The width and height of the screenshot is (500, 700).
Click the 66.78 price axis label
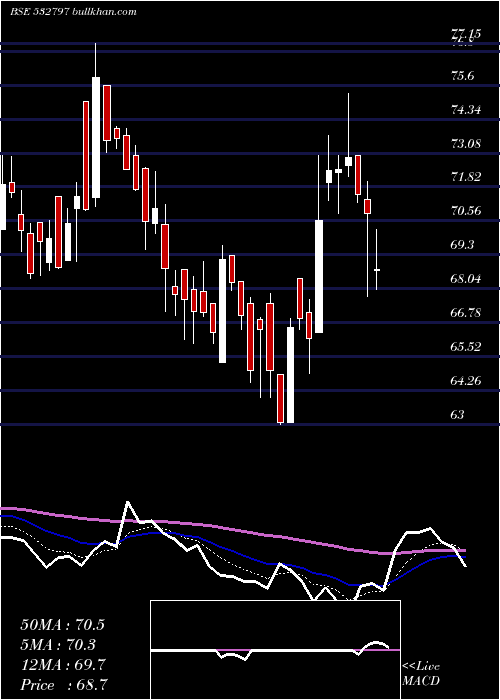(466, 312)
